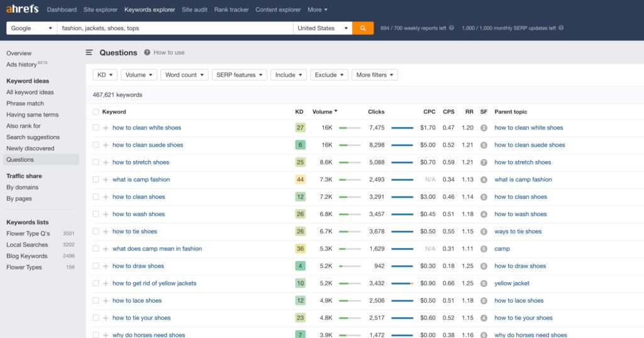Viewport: 644px width, 338px height.
Task: Add 'how to tie your shoes' with plus icon
Action: click(x=106, y=318)
